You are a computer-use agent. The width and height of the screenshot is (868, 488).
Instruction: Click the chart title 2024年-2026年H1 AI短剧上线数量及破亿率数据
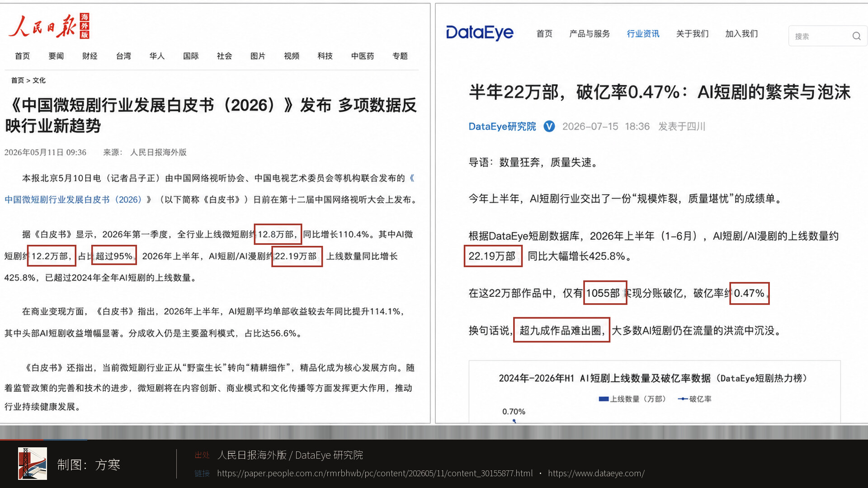(653, 378)
